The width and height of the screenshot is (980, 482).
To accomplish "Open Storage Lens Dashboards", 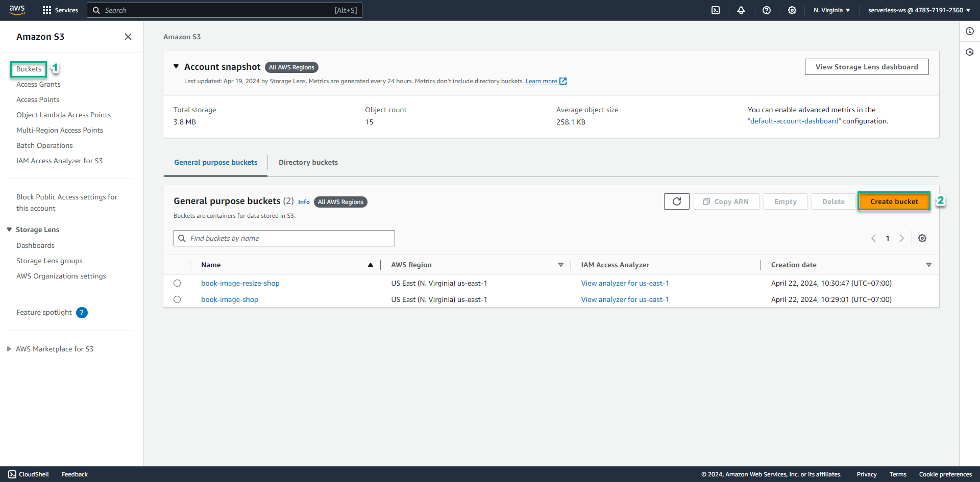I will 35,245.
